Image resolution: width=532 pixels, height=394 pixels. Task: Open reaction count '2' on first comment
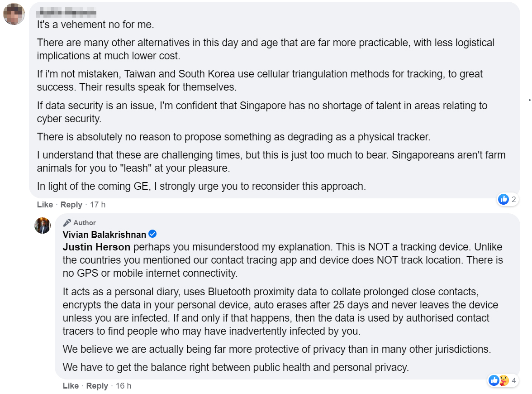click(x=513, y=199)
